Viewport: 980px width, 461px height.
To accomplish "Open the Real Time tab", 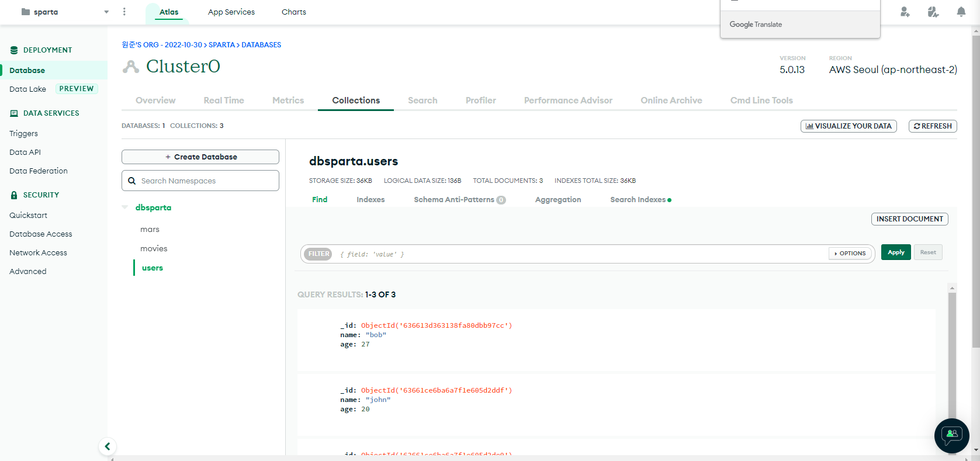I will pyautogui.click(x=224, y=100).
